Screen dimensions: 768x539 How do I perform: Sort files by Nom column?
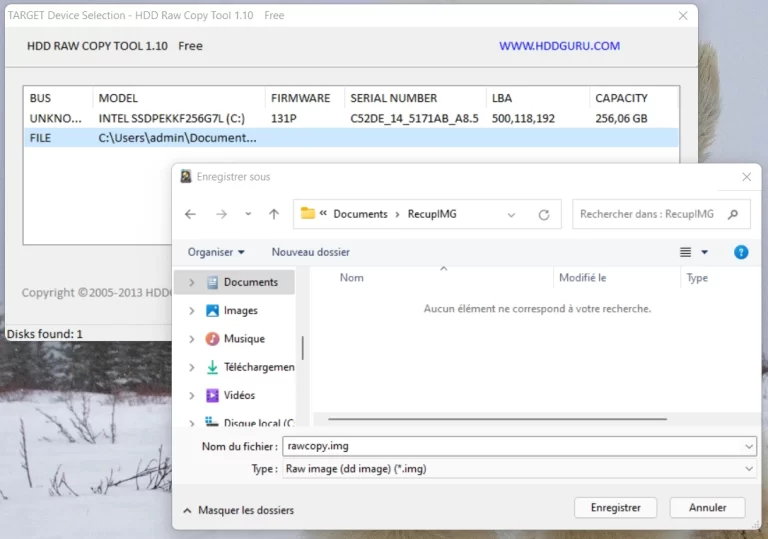click(352, 278)
